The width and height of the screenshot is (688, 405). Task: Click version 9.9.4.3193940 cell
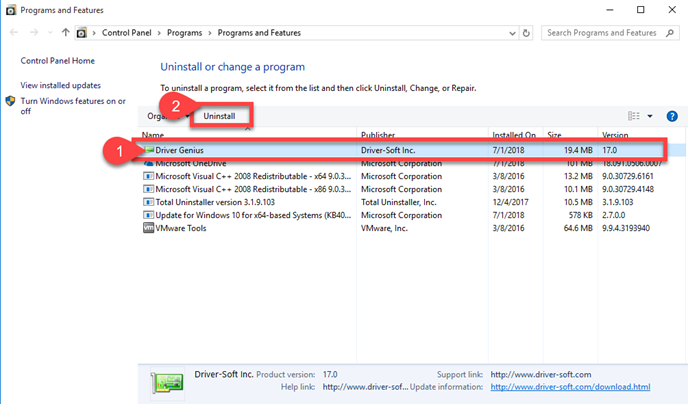(x=626, y=228)
